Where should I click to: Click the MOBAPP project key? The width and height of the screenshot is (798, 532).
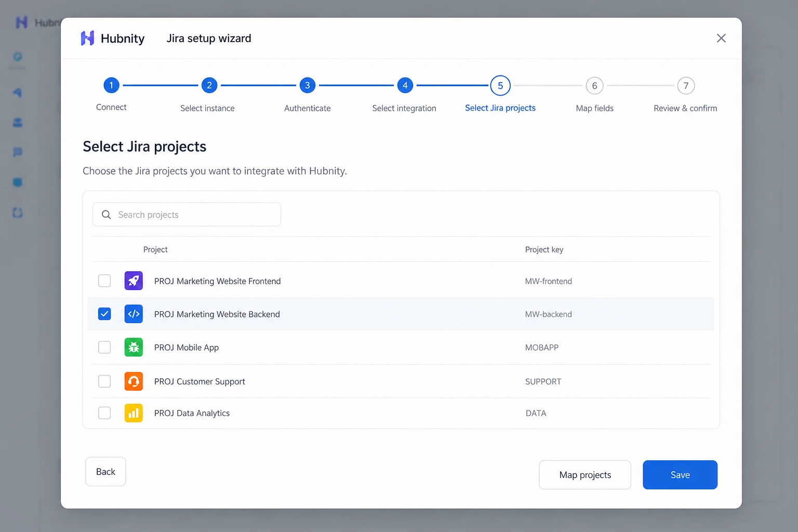point(541,348)
